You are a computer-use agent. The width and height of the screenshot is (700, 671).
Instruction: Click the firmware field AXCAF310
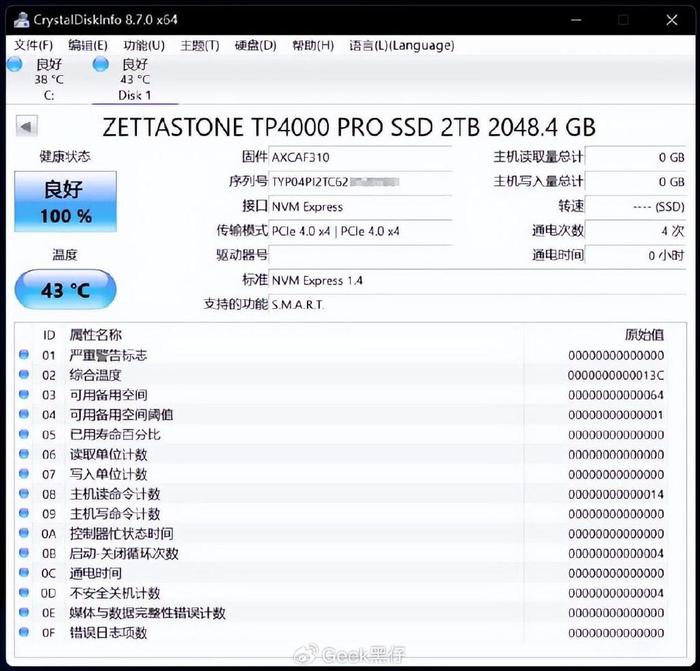[x=360, y=158]
